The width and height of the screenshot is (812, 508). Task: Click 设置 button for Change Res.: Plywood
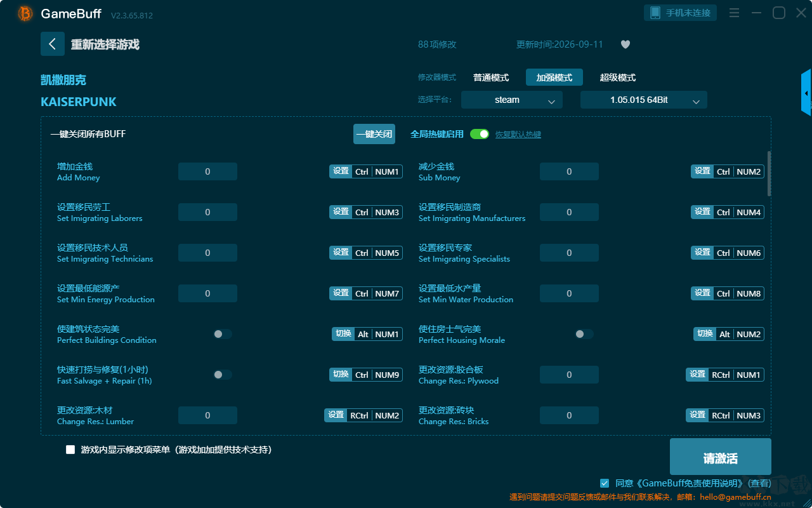[697, 375]
